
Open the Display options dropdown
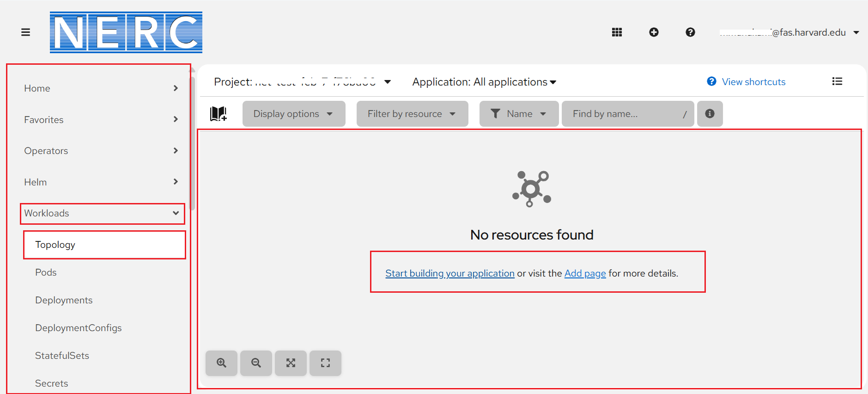click(293, 114)
